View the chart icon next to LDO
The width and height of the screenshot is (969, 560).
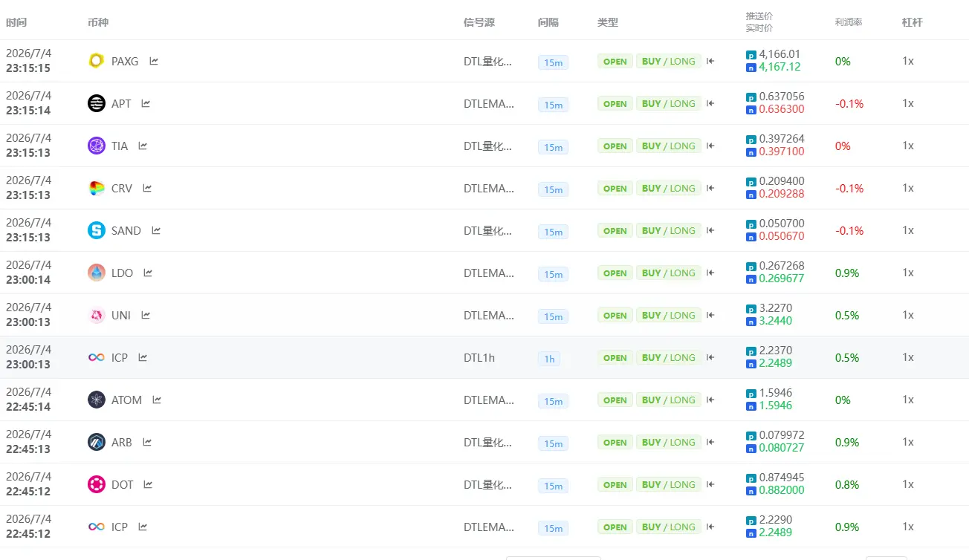coord(148,273)
